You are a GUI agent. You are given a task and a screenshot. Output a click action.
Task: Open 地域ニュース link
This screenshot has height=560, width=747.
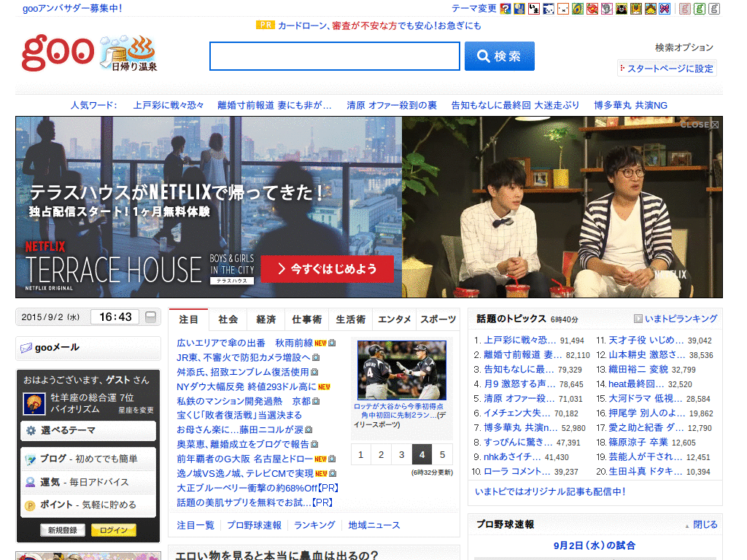[x=374, y=525]
